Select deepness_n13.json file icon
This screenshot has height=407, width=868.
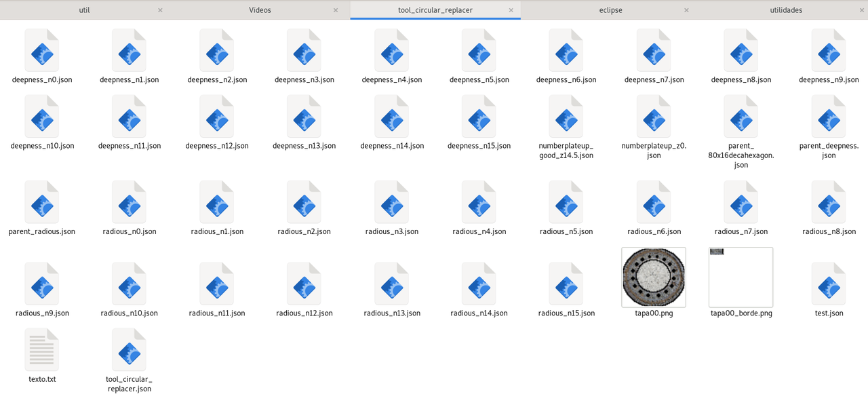click(x=304, y=116)
